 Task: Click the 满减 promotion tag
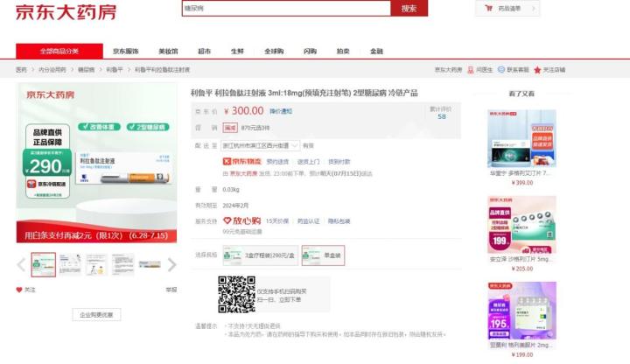click(230, 128)
